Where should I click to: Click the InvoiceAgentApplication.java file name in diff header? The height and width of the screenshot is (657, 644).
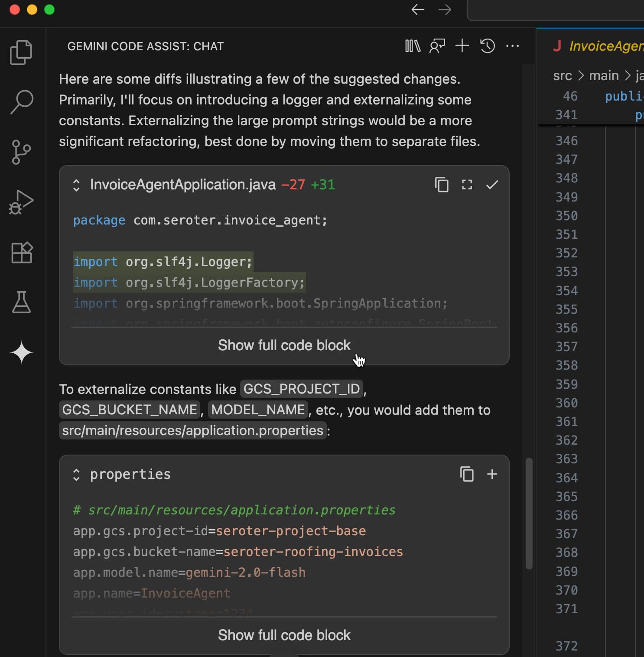click(183, 185)
